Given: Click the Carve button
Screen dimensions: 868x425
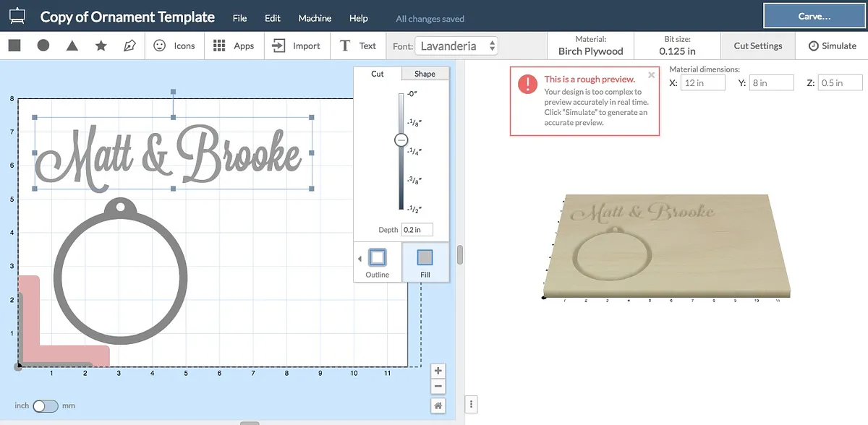Looking at the screenshot, I should [x=814, y=16].
